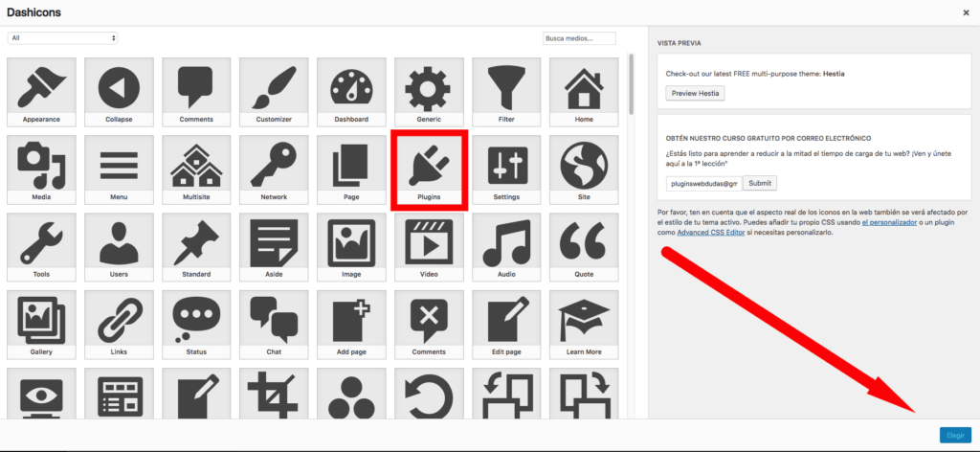The width and height of the screenshot is (980, 452).
Task: Open the el personalizador link
Action: (x=889, y=222)
